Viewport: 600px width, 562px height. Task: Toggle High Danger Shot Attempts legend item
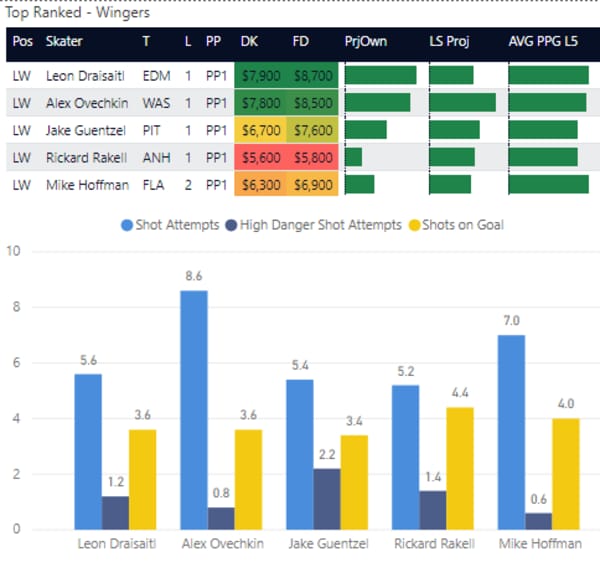pyautogui.click(x=314, y=225)
